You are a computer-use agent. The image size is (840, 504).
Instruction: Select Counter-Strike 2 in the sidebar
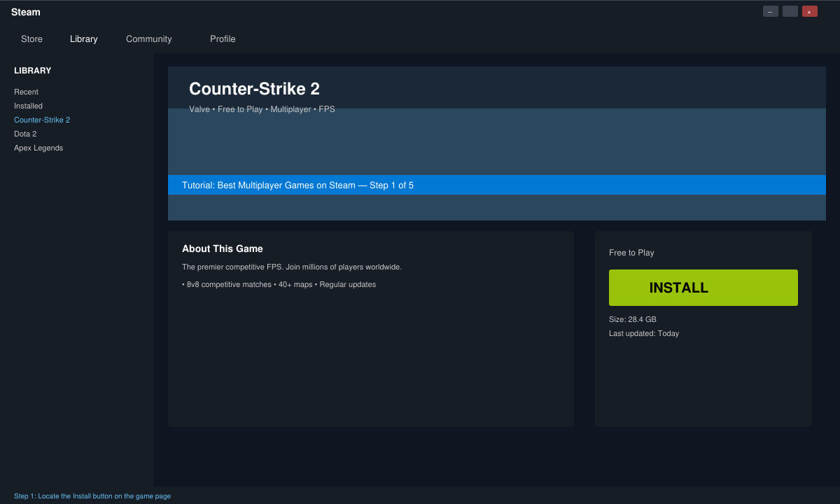pos(42,120)
